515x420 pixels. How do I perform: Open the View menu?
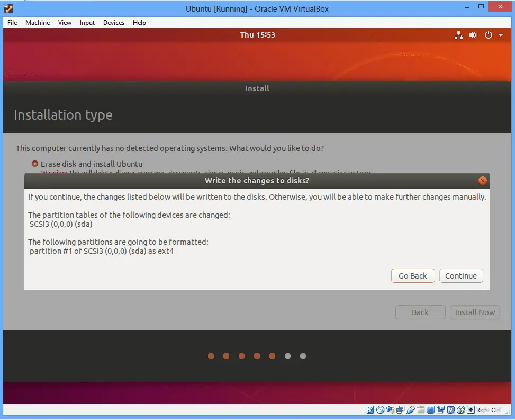(65, 23)
